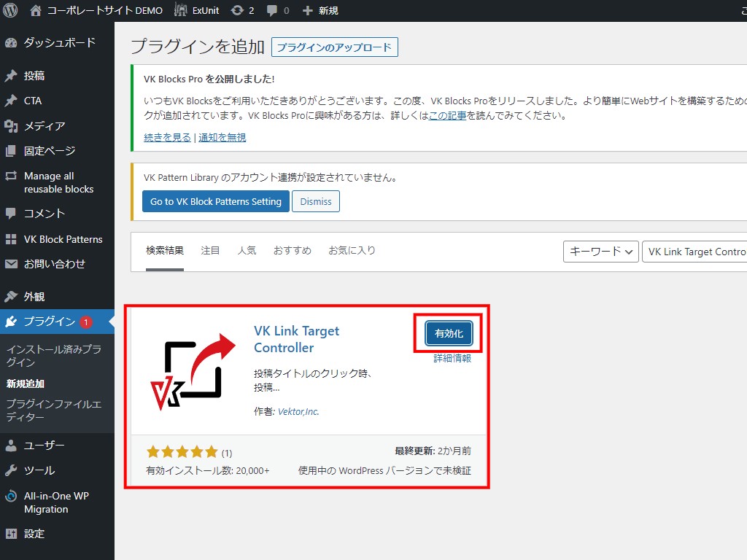Click the WordPress logo icon
This screenshot has width=747, height=560.
[10, 11]
